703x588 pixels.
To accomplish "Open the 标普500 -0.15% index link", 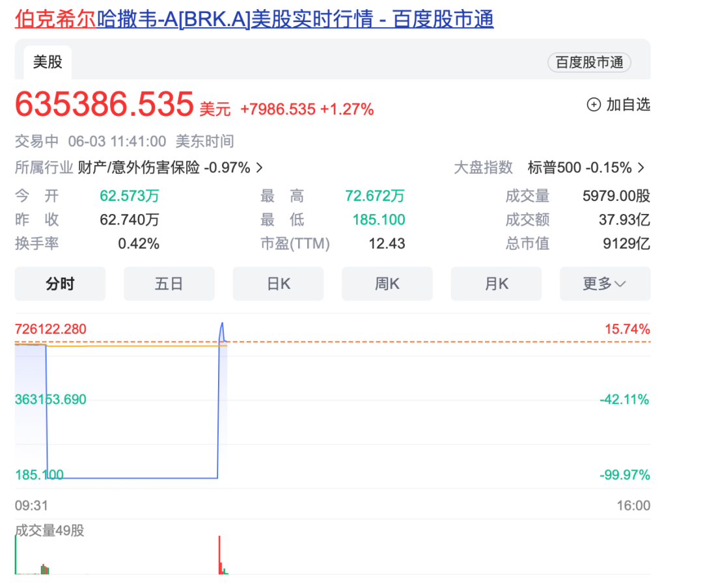I will 579,168.
